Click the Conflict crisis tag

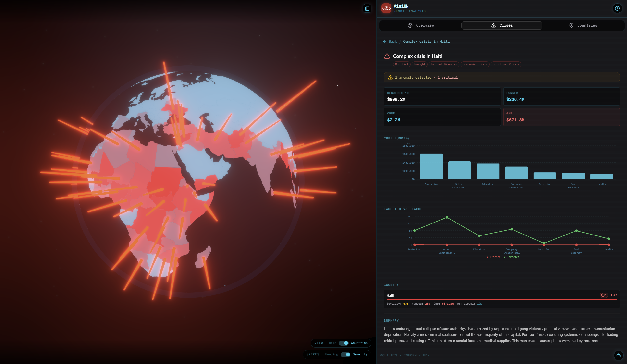click(x=402, y=64)
